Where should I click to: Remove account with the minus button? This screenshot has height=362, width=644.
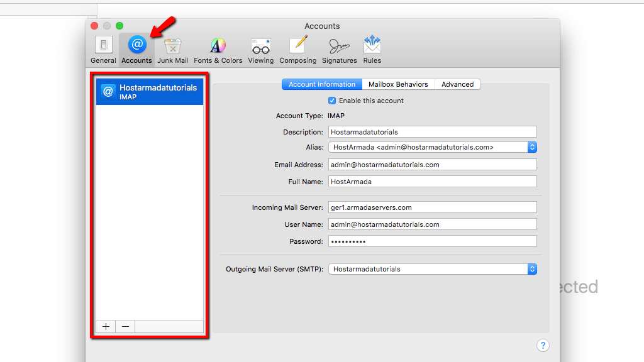[x=125, y=326]
